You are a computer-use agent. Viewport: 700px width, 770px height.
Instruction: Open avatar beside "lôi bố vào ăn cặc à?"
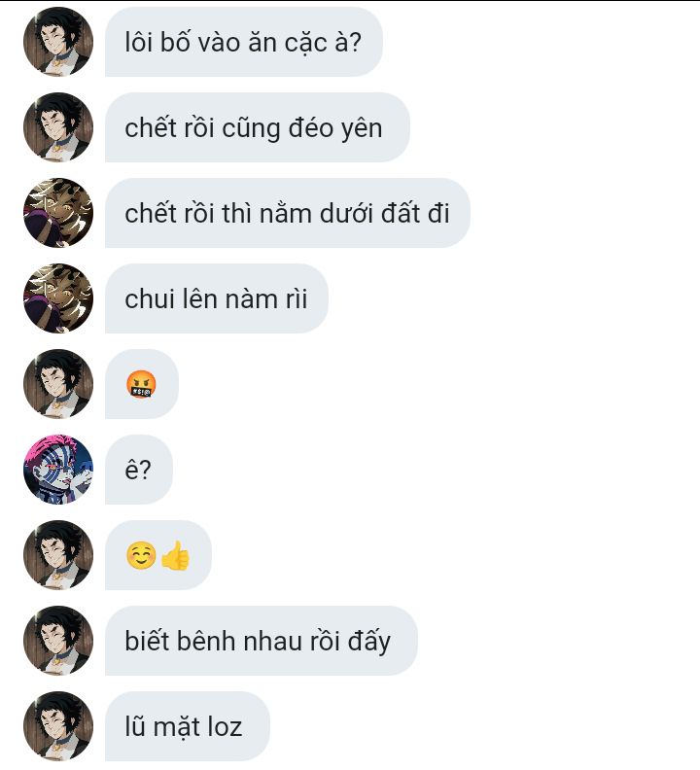pos(58,41)
